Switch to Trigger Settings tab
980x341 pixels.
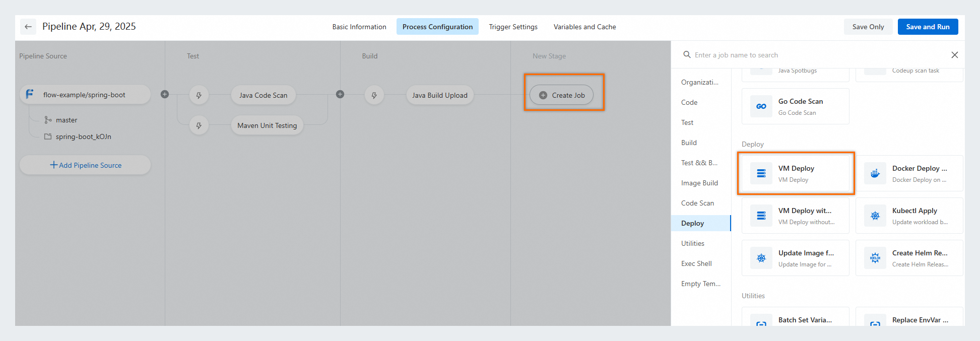coord(513,27)
